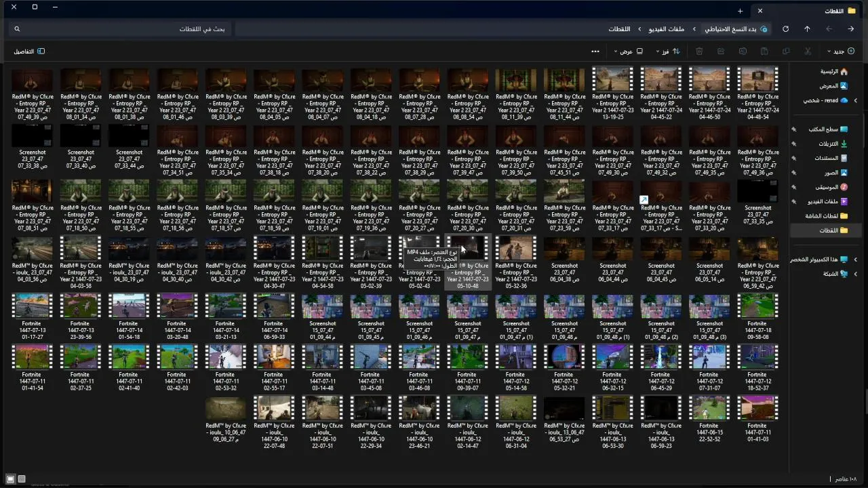Select the video Fortnite 1447-06-15 22-52-32
This screenshot has width=868, height=488.
[709, 419]
